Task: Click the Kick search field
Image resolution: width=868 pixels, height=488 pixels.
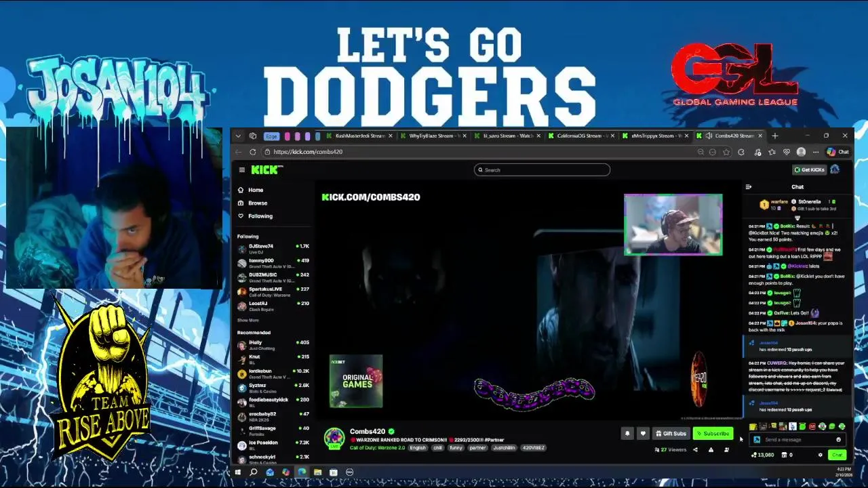Action: point(542,170)
